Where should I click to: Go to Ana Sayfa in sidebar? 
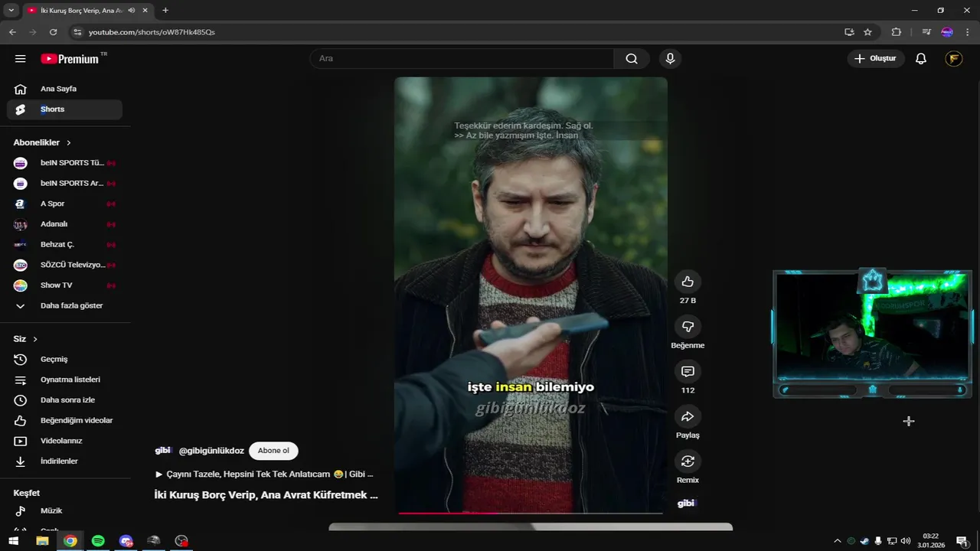tap(64, 89)
